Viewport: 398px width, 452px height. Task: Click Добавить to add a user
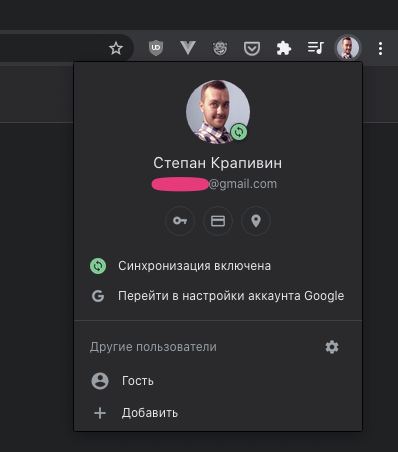point(218,413)
